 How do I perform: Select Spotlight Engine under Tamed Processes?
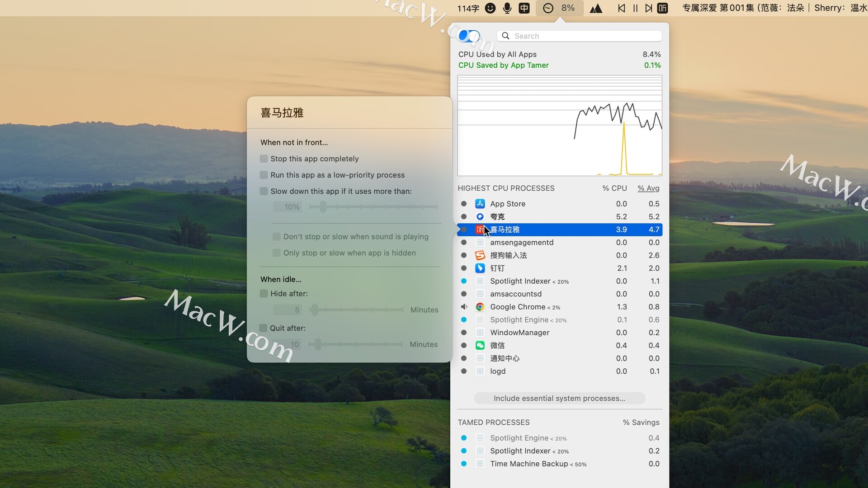click(560, 438)
